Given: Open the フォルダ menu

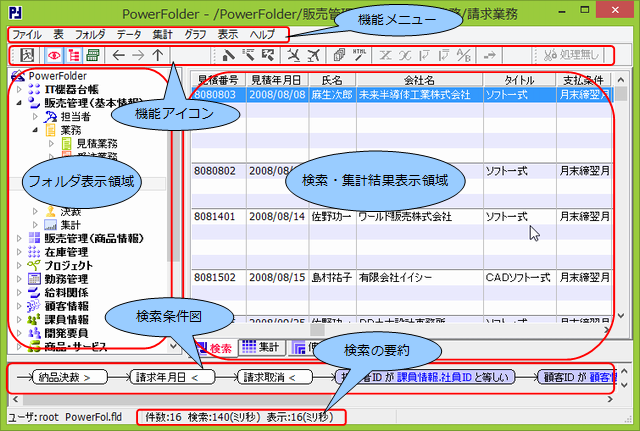Looking at the screenshot, I should (90, 35).
